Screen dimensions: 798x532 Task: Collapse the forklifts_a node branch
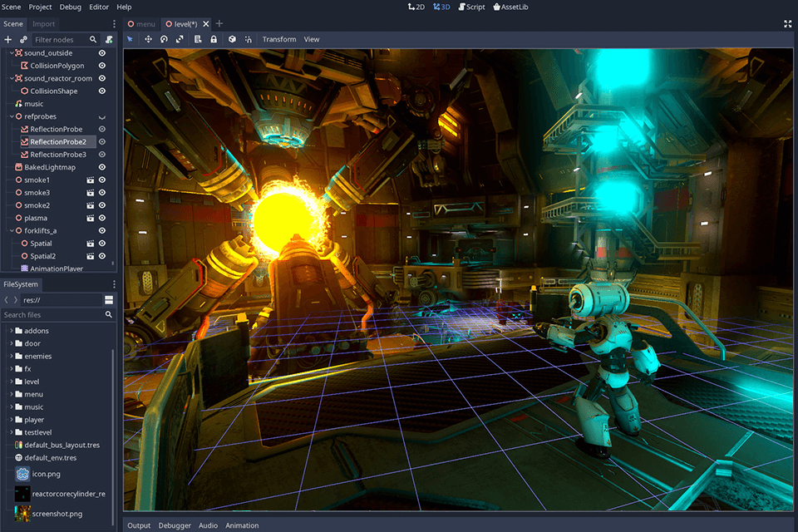pos(11,229)
